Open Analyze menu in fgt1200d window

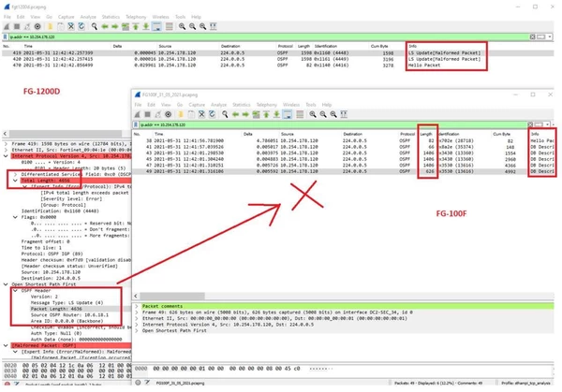tap(88, 17)
